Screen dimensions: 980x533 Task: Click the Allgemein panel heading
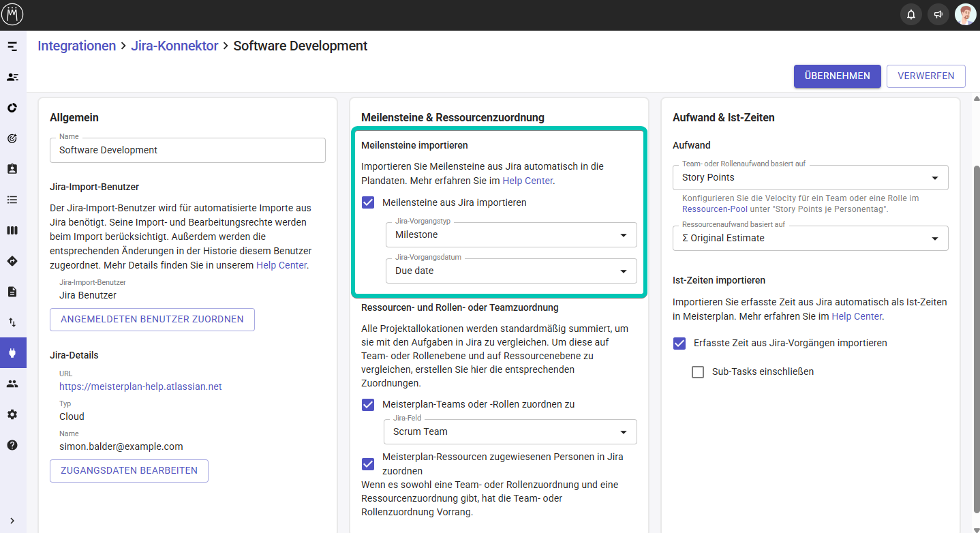(x=74, y=117)
